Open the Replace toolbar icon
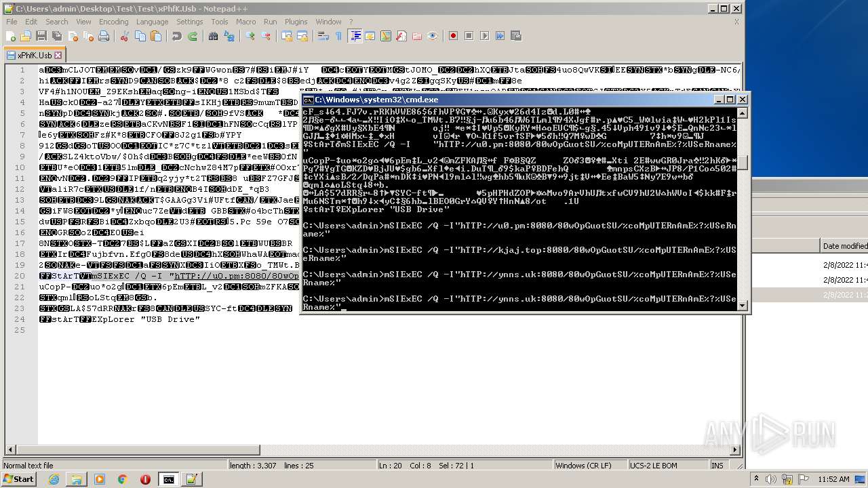The height and width of the screenshot is (488, 868). [x=229, y=36]
